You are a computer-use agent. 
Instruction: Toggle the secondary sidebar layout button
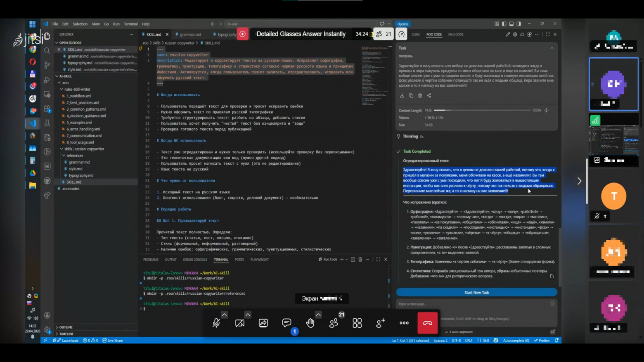(x=519, y=24)
